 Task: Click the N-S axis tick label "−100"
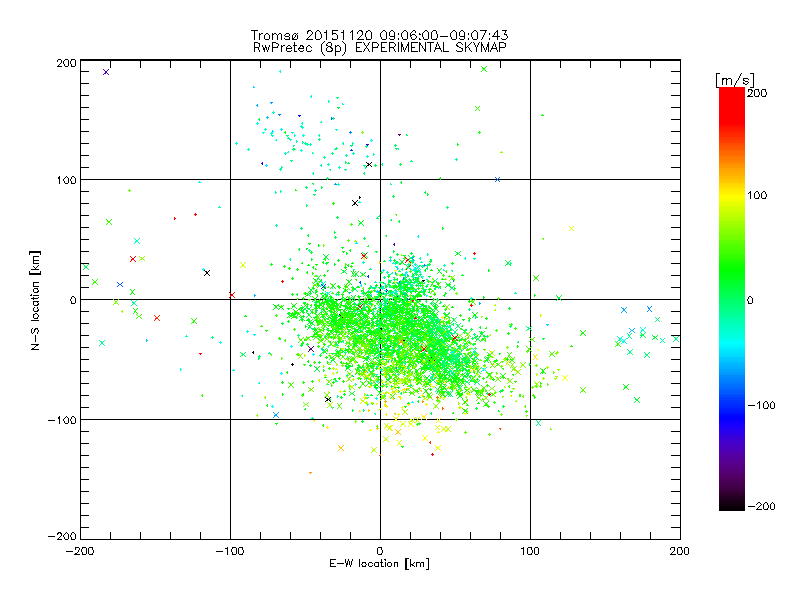62,420
